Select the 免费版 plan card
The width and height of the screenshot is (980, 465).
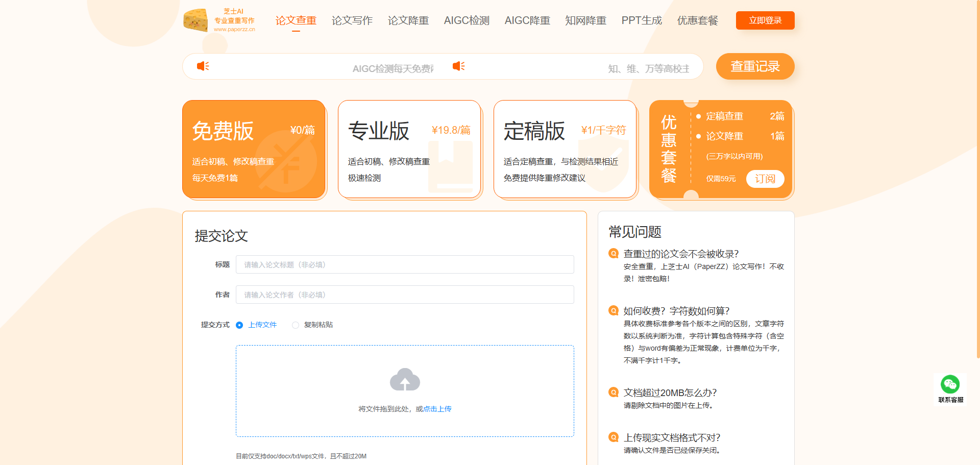[x=254, y=149]
